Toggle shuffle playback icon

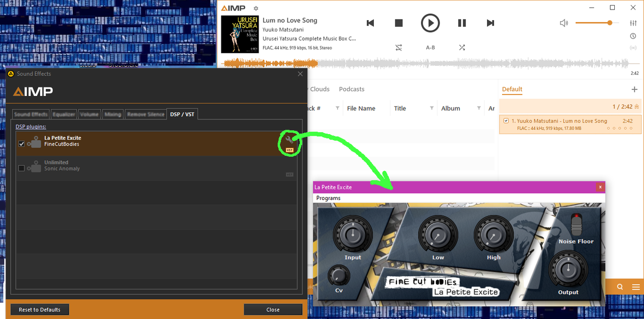coord(462,47)
